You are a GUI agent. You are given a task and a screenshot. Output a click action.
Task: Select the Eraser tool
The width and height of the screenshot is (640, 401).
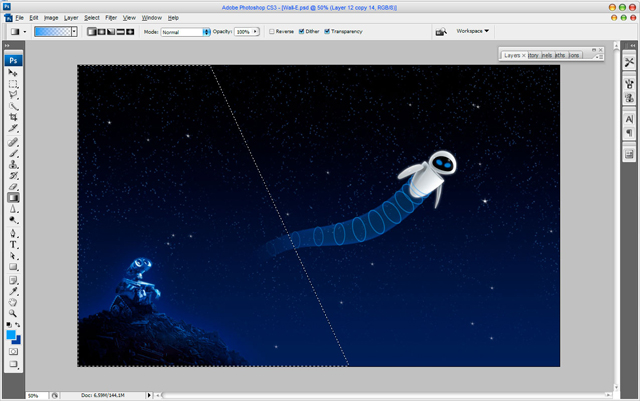coord(13,187)
